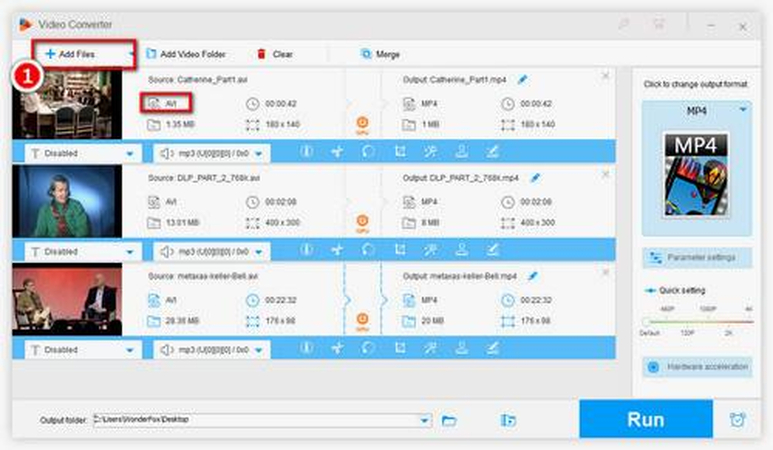Open the crop tool for Catherine_Part1
This screenshot has width=773, height=450.
[400, 151]
